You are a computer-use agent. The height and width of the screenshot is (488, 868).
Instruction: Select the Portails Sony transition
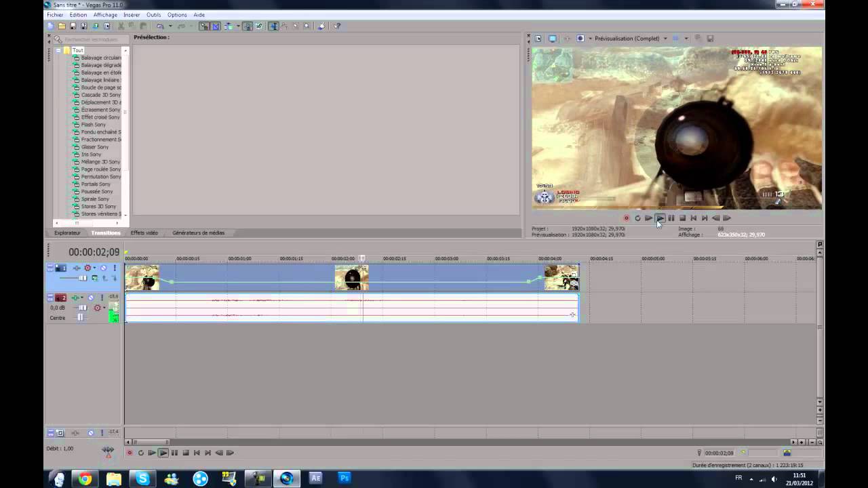(96, 184)
